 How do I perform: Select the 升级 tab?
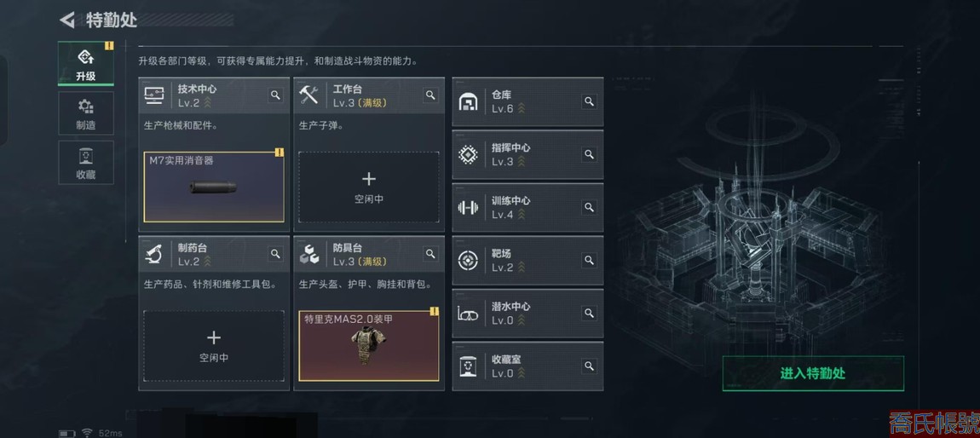86,64
